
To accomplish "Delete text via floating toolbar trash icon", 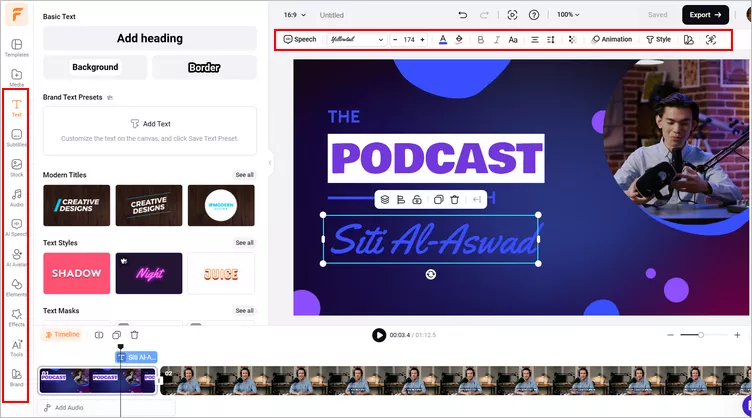I will [x=455, y=199].
